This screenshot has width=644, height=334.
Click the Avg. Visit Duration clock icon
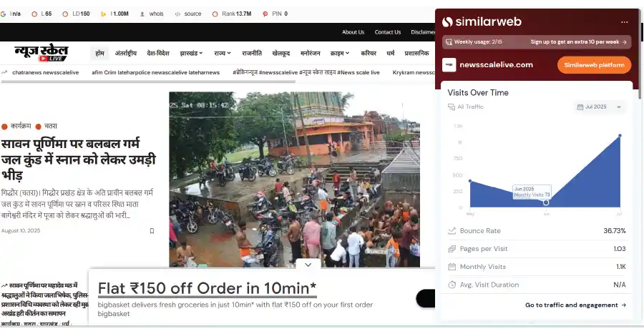(x=452, y=285)
